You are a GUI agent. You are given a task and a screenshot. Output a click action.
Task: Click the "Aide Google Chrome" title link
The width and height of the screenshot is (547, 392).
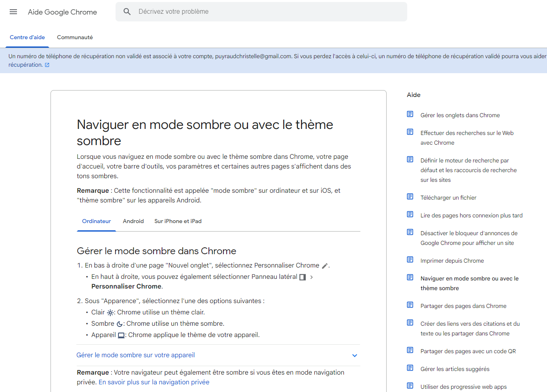click(x=62, y=12)
